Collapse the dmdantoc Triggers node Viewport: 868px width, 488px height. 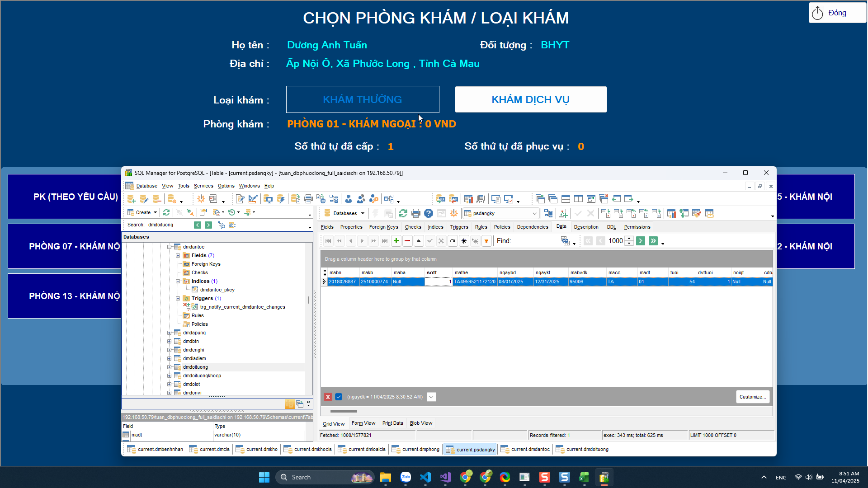178,298
